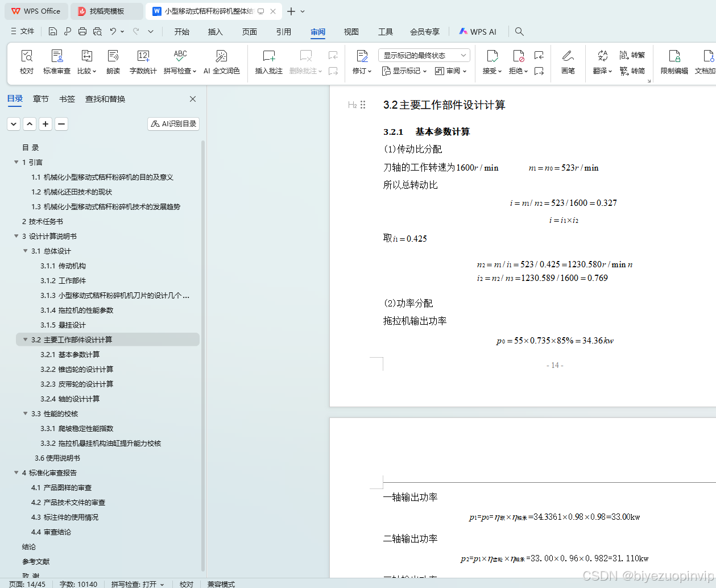
Task: Open the 显示标记 dropdown
Action: pyautogui.click(x=404, y=71)
